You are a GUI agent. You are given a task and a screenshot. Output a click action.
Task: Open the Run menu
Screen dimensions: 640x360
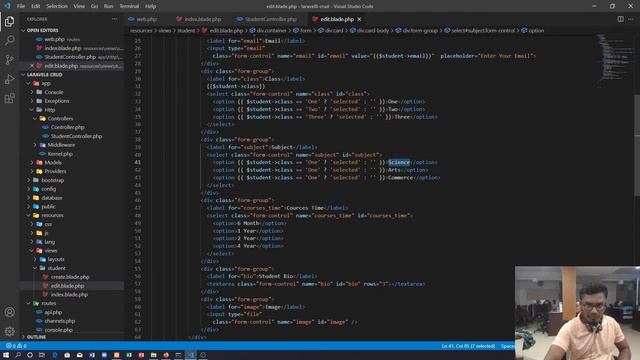[x=108, y=6]
